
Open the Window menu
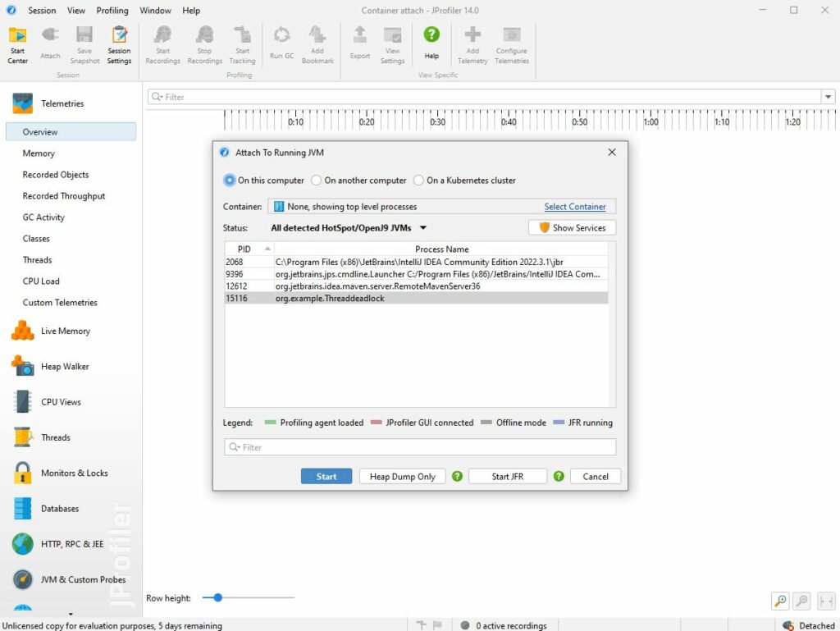point(155,10)
